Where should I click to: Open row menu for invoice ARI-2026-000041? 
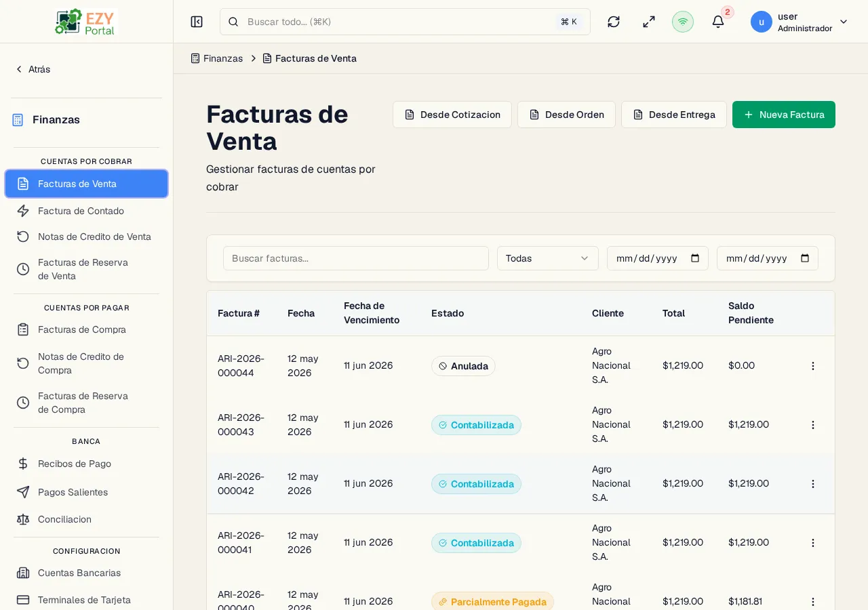pos(813,543)
